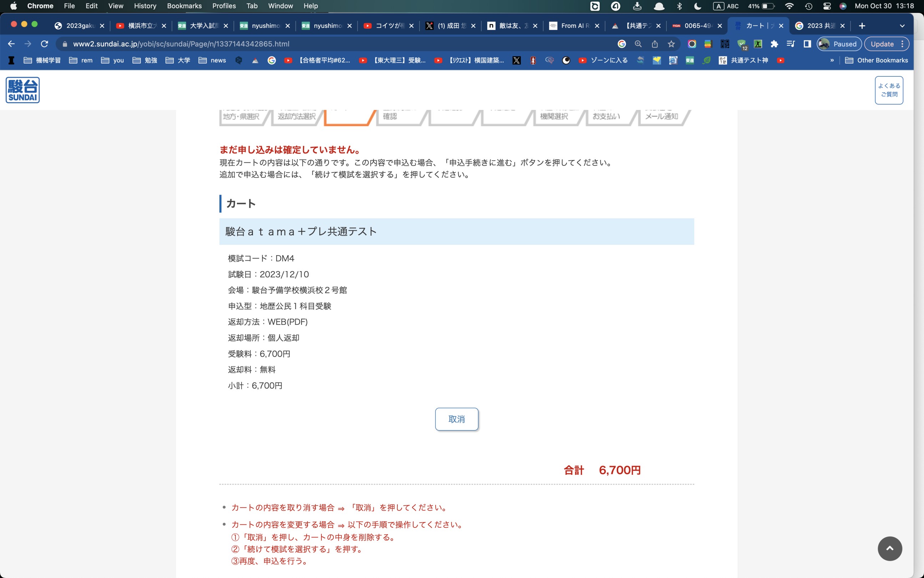Open Other Bookmarks folder
This screenshot has width=924, height=578.
click(876, 60)
